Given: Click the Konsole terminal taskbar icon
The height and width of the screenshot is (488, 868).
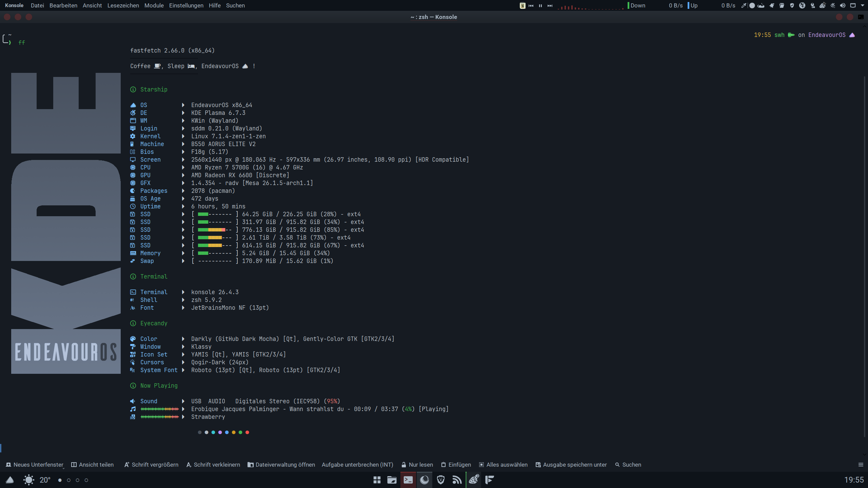Looking at the screenshot, I should (x=408, y=480).
